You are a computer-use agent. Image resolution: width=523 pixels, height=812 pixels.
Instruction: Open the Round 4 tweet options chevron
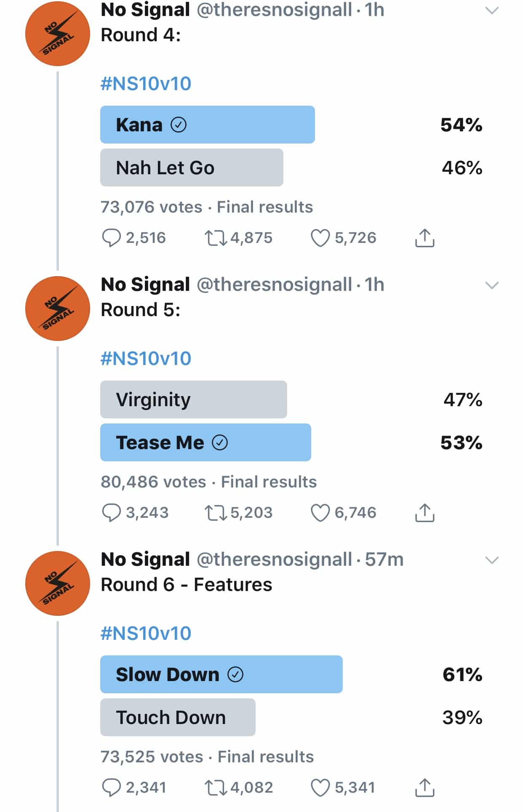492,11
